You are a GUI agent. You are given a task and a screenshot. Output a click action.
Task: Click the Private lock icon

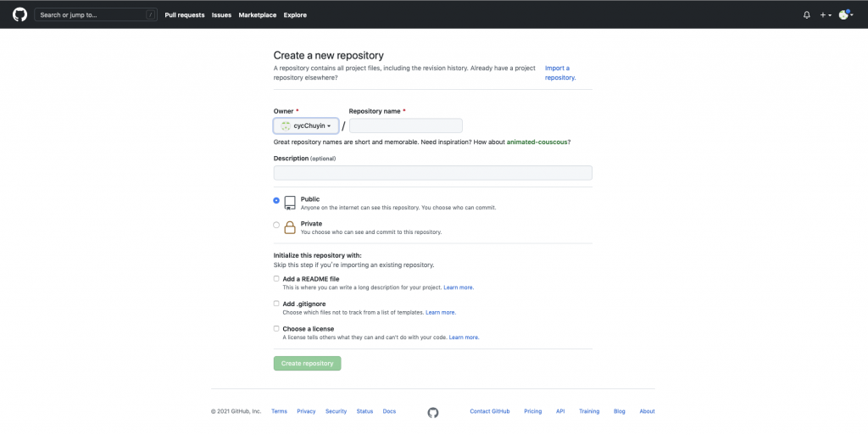[290, 227]
